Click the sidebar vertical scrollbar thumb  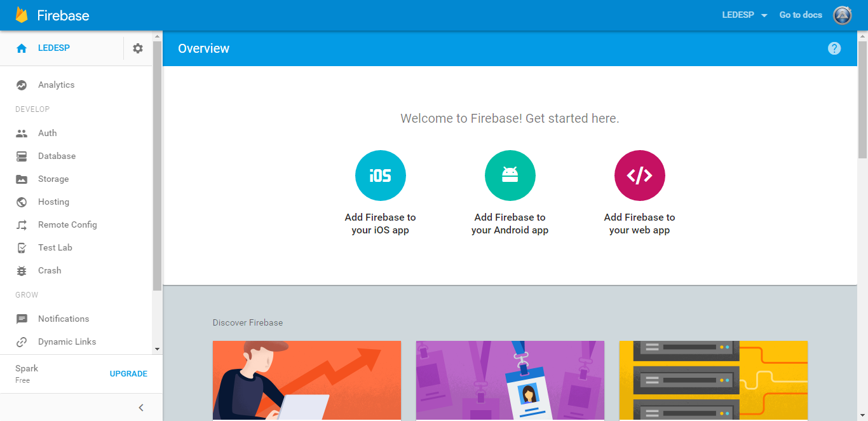157,165
